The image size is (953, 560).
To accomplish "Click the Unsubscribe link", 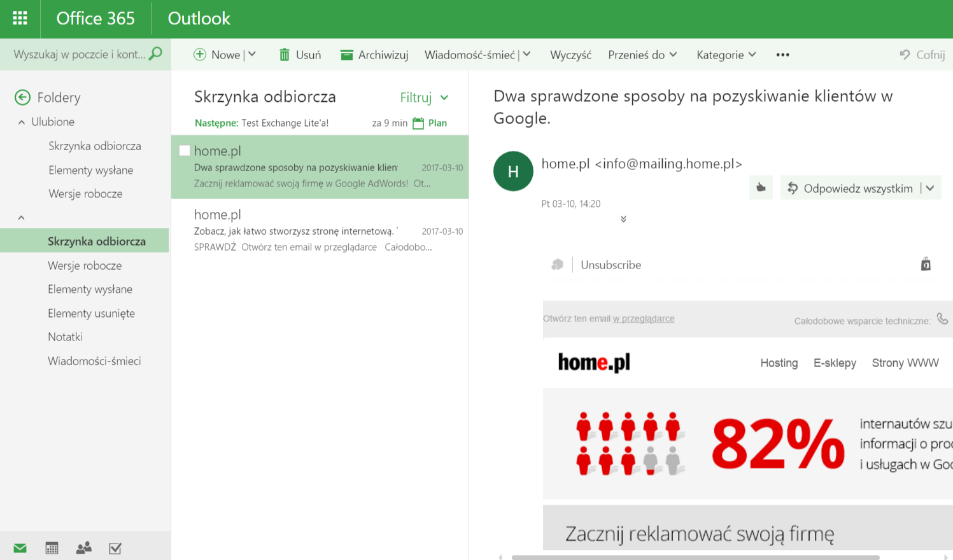I will [611, 265].
